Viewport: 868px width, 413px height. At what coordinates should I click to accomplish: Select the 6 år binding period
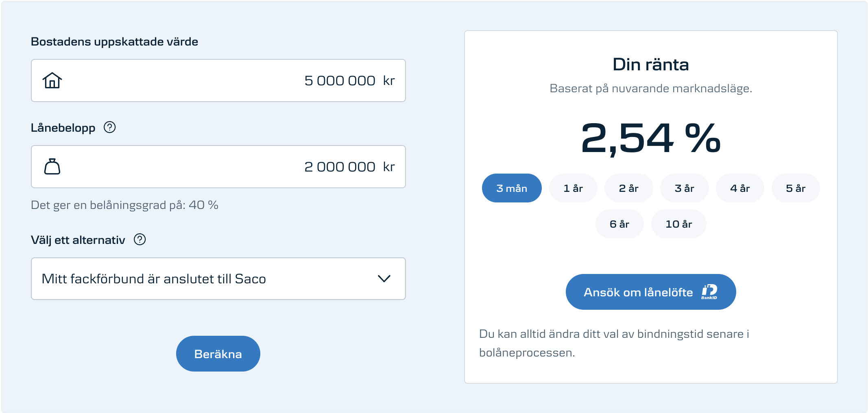coord(619,224)
